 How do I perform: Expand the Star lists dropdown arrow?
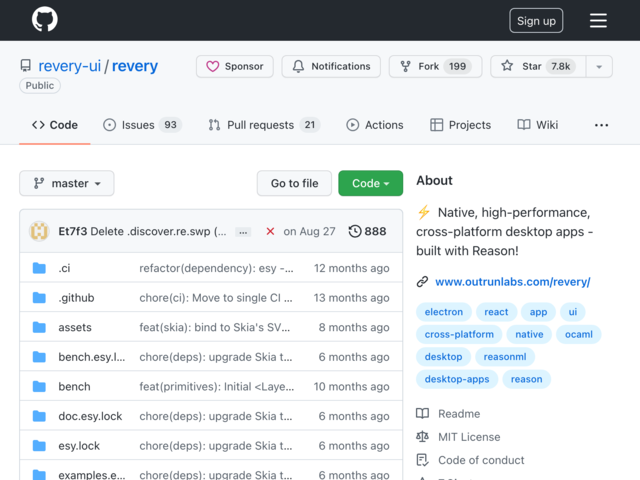pos(599,67)
